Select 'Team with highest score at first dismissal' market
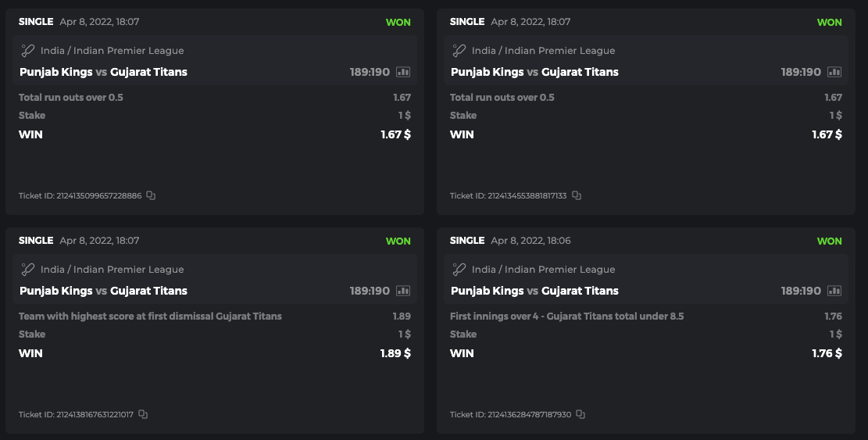The height and width of the screenshot is (440, 868). point(150,317)
